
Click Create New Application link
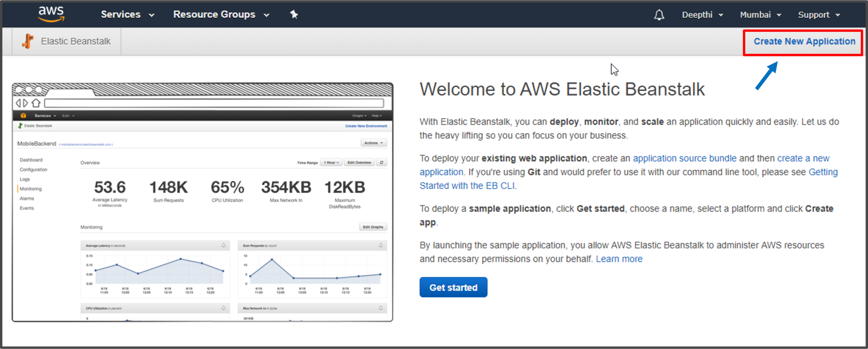[804, 42]
